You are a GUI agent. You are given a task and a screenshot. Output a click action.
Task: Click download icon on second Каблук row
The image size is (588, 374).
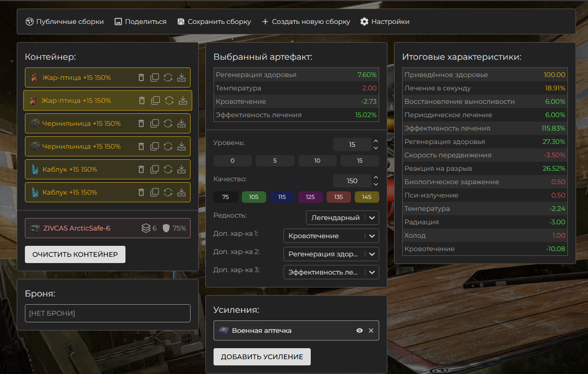coord(181,192)
